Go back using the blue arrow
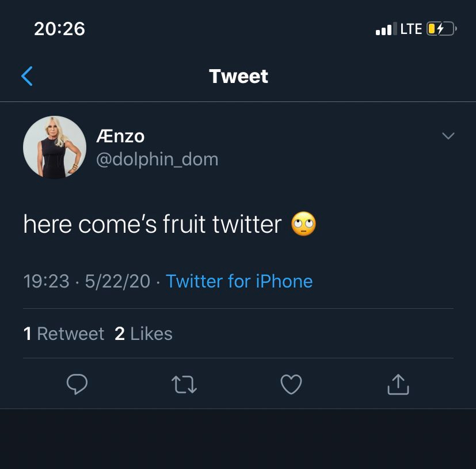 point(27,76)
